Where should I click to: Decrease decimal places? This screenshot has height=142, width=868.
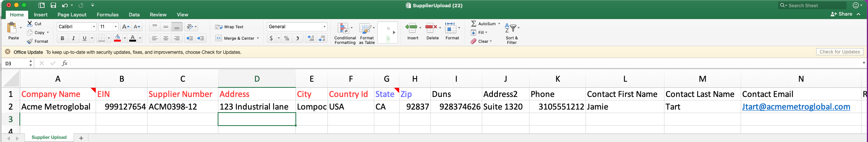[x=322, y=38]
